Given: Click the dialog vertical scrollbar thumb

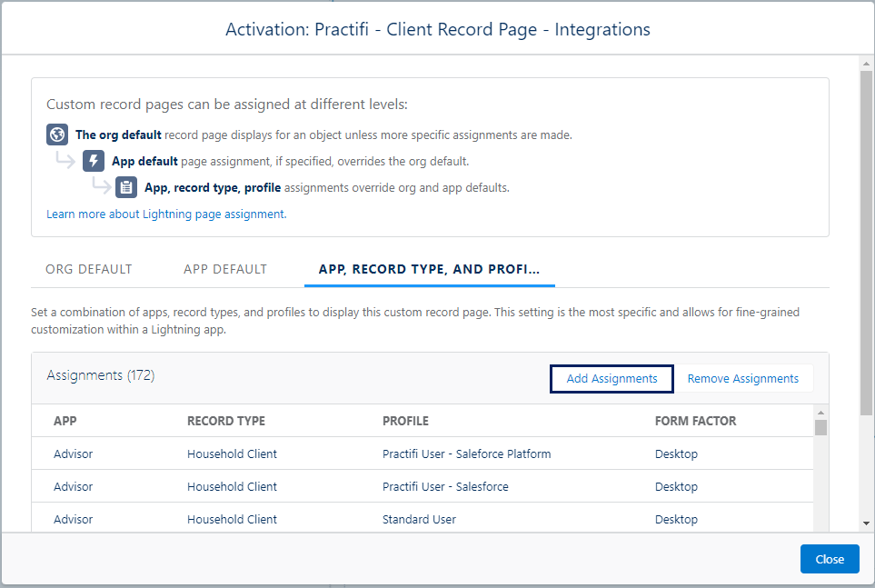Looking at the screenshot, I should [x=866, y=243].
